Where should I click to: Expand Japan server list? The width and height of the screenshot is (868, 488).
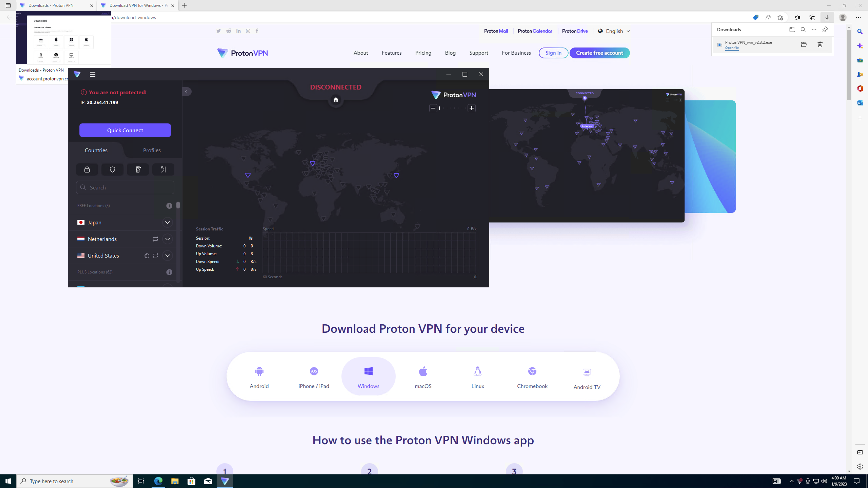[167, 222]
